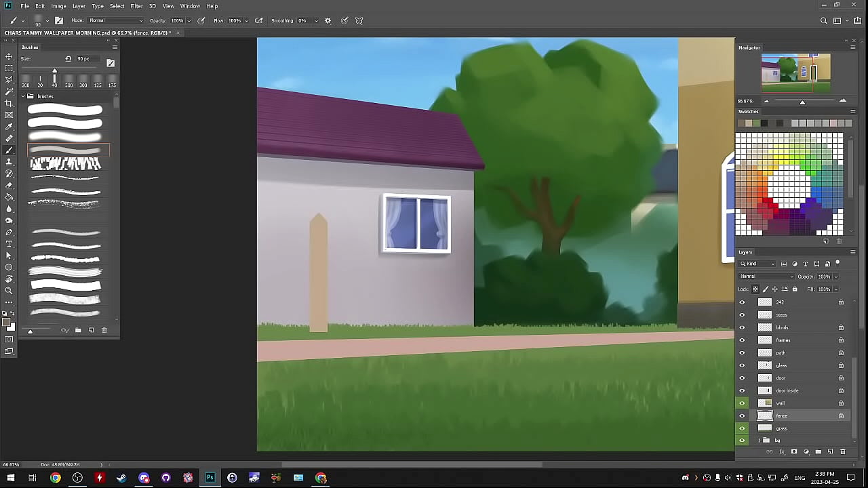Select the Zoom tool
868x488 pixels.
9,291
